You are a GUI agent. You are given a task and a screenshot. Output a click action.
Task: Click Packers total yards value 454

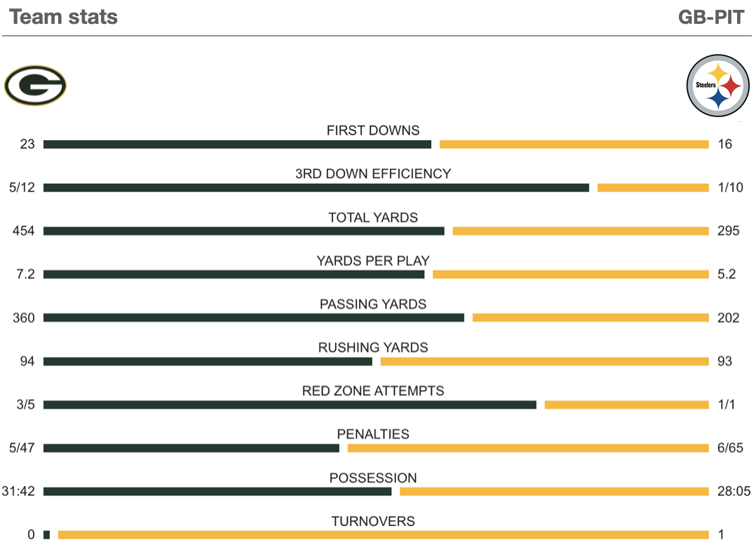pos(24,231)
